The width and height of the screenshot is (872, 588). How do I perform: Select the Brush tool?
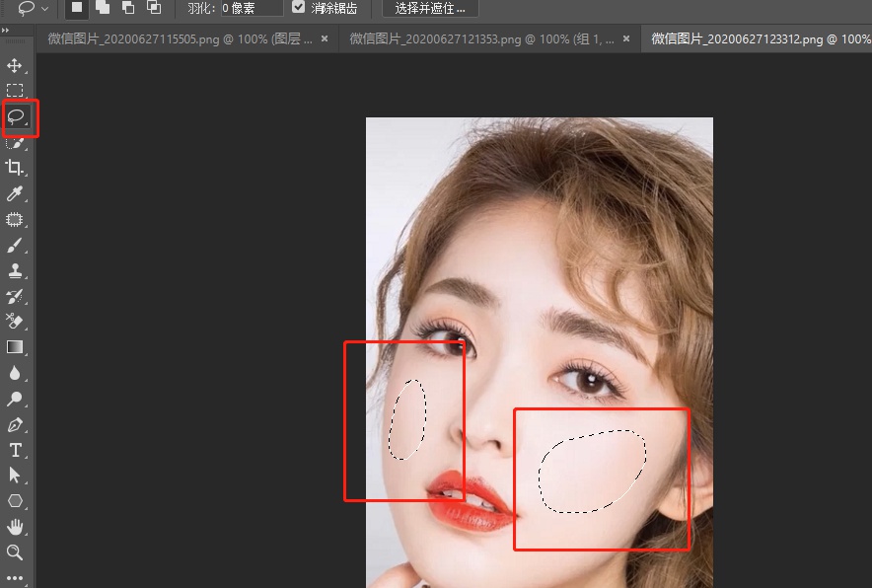pyautogui.click(x=15, y=245)
